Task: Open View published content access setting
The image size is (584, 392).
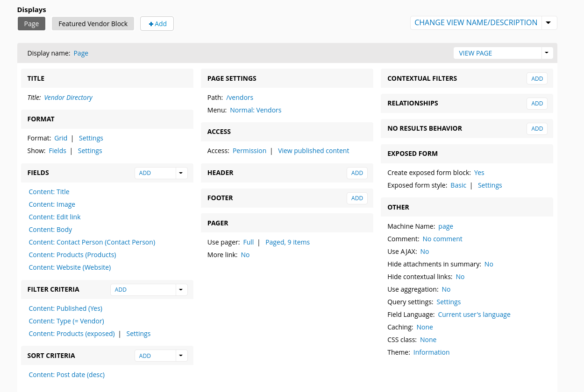Action: pyautogui.click(x=313, y=151)
